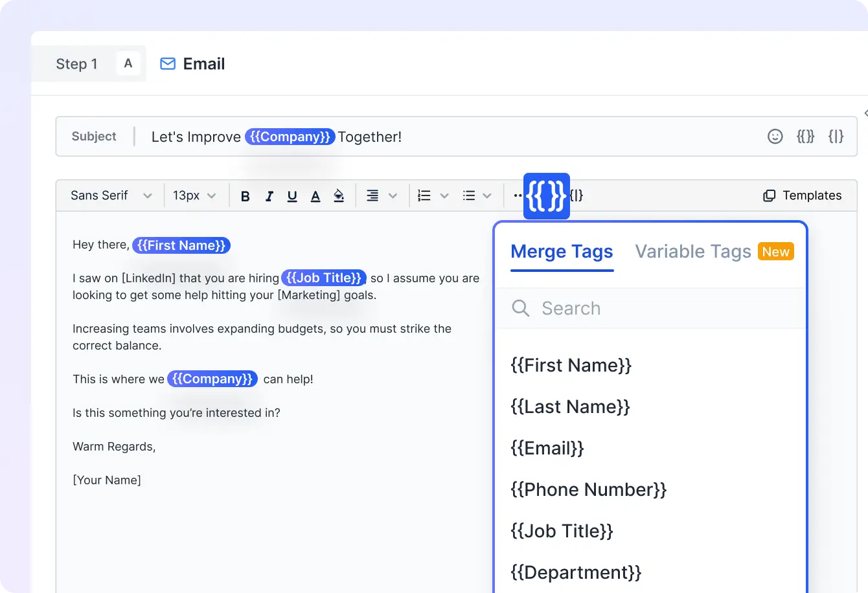Select the Merge Tags tab

(x=561, y=251)
